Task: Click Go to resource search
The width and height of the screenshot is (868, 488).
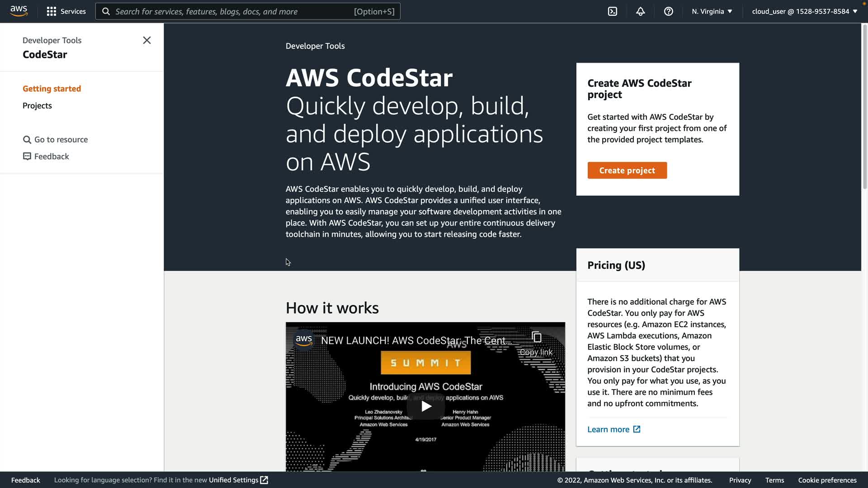Action: 56,140
